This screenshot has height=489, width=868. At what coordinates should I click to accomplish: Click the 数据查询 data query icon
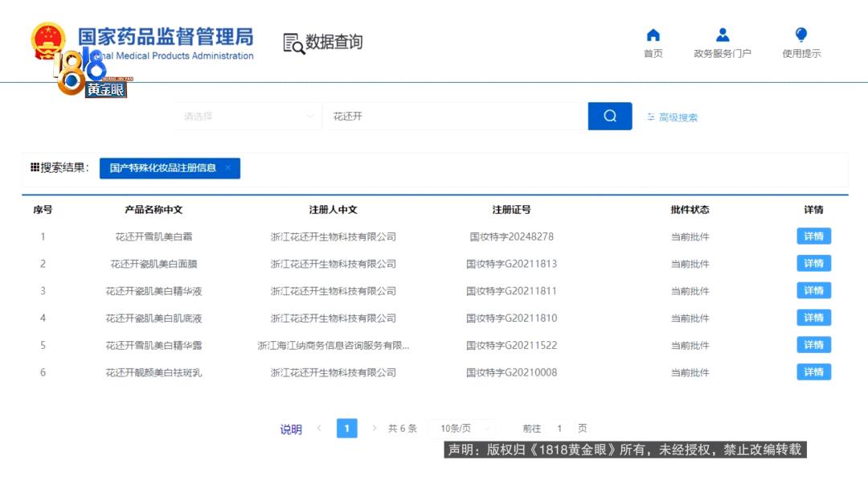click(x=293, y=43)
